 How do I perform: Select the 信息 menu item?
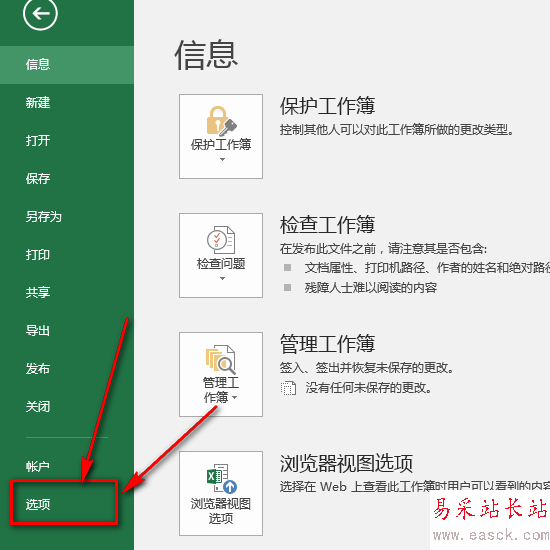coord(67,65)
